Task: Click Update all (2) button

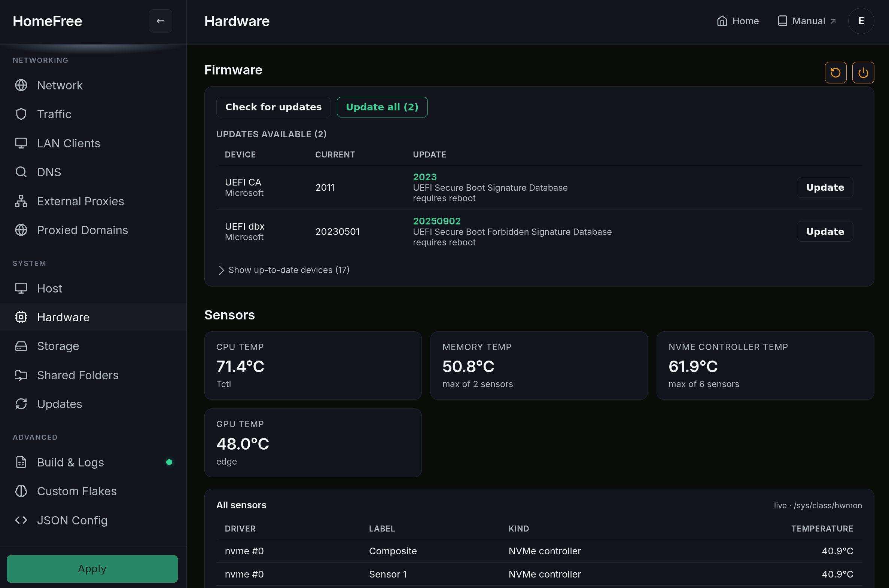Action: (382, 107)
